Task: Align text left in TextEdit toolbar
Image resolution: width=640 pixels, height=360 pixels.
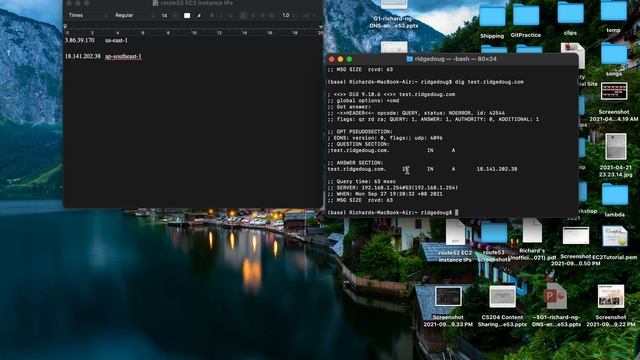Action: pyautogui.click(x=244, y=16)
